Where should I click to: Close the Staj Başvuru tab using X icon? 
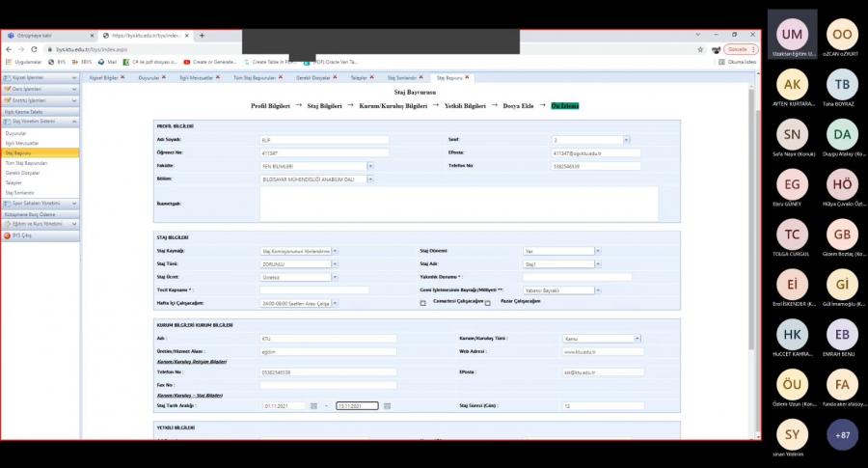[x=469, y=76]
